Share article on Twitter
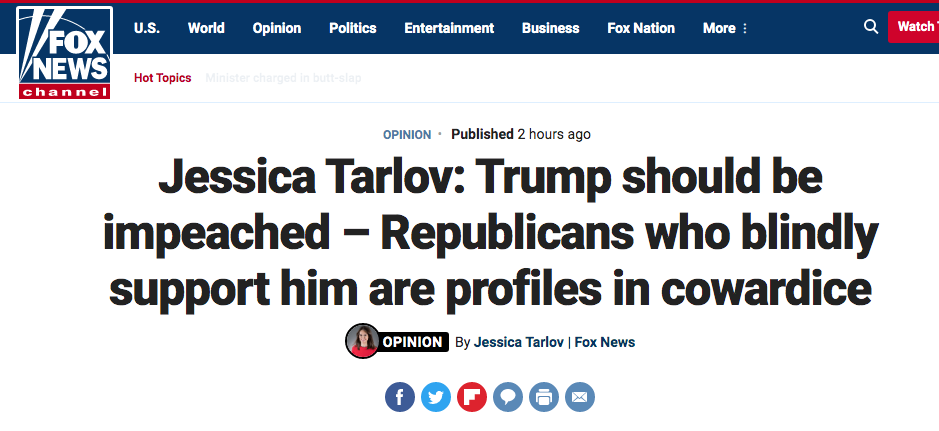939x431 pixels. pyautogui.click(x=436, y=397)
